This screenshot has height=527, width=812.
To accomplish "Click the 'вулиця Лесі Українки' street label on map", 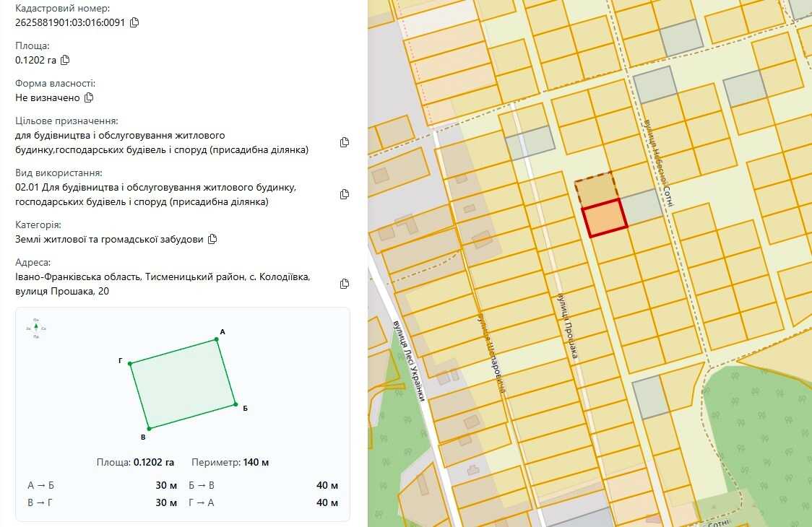I will point(409,361).
